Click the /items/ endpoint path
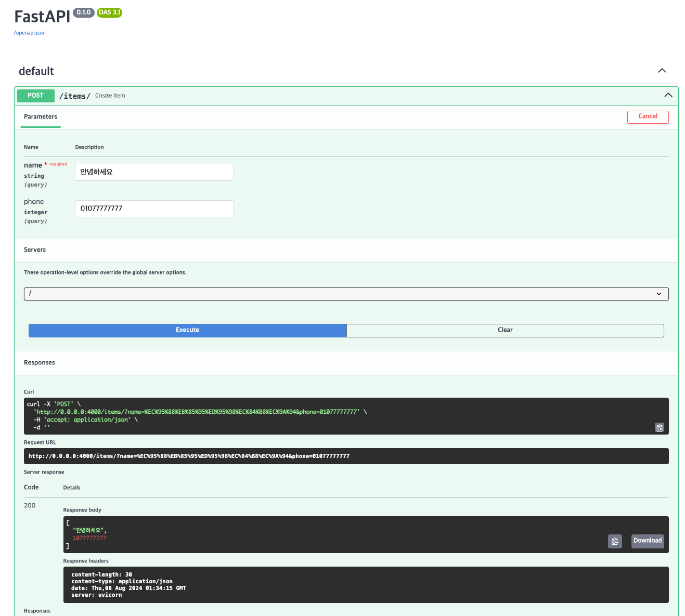This screenshot has height=616, width=685. pyautogui.click(x=75, y=96)
